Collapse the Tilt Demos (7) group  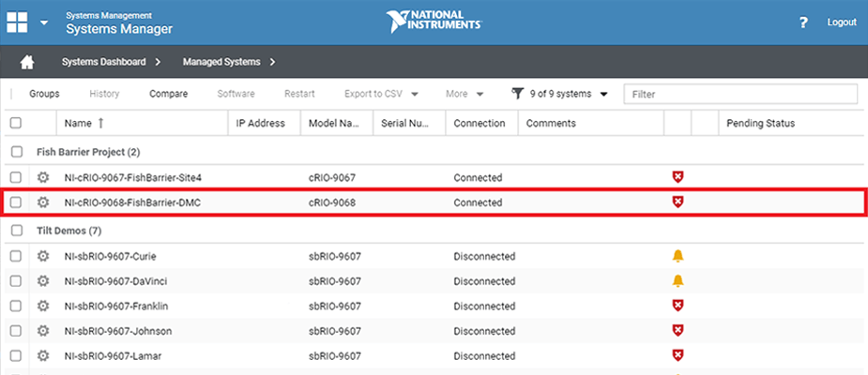tap(69, 230)
